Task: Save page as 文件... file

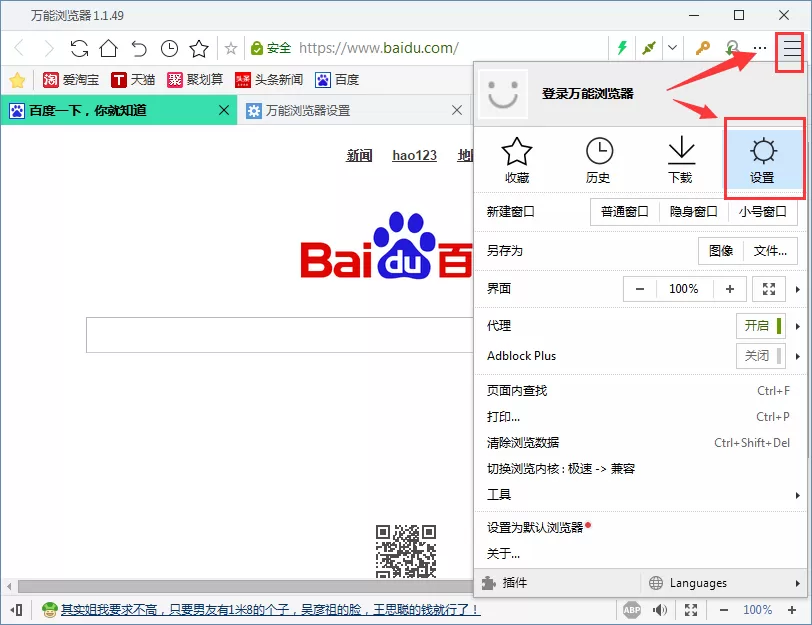Action: tap(770, 251)
